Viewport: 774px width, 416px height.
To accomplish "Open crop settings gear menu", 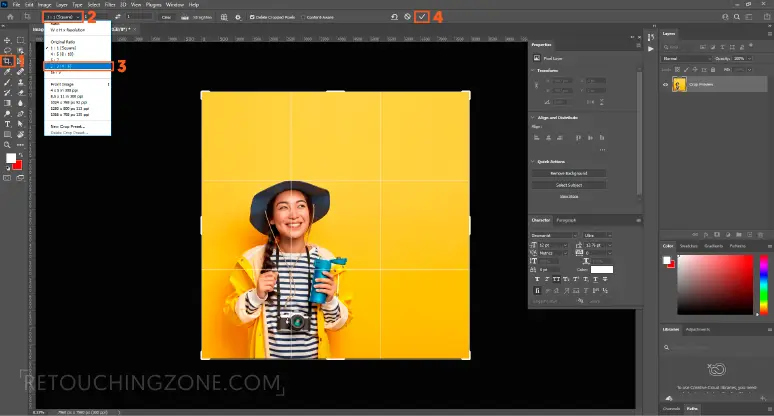I will (238, 17).
